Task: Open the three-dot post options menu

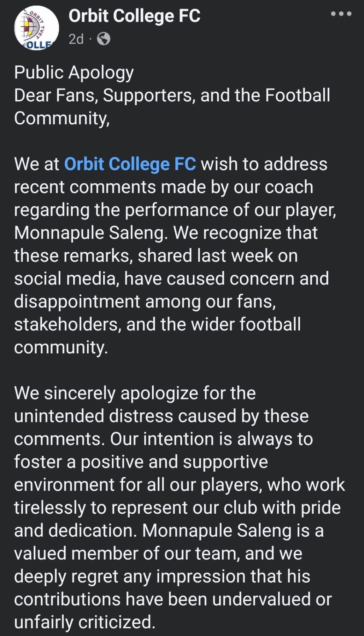Action: click(341, 14)
